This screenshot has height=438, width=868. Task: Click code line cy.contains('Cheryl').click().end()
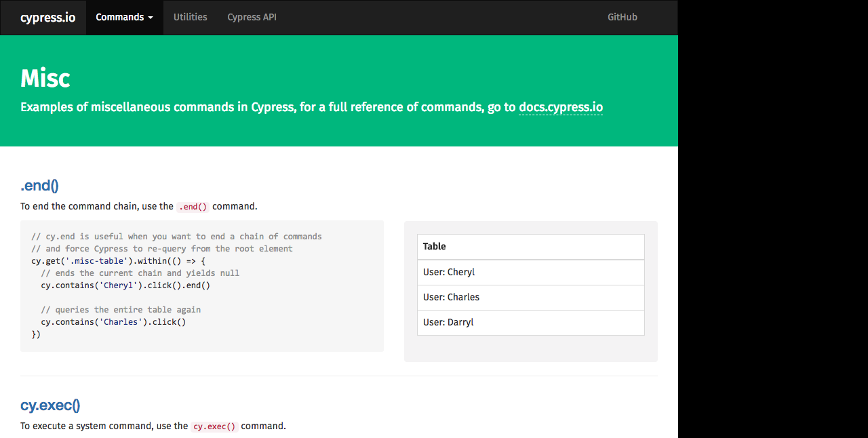pyautogui.click(x=125, y=285)
